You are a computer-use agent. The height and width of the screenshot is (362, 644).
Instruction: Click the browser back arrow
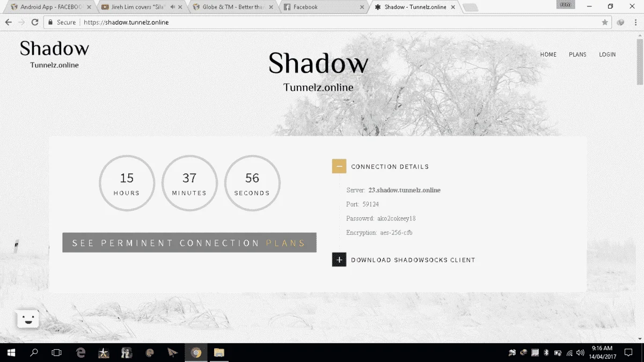tap(9, 23)
